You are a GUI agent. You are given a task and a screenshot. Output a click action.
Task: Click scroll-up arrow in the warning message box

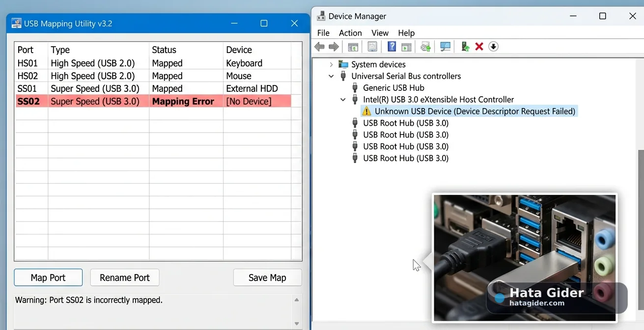pos(297,300)
